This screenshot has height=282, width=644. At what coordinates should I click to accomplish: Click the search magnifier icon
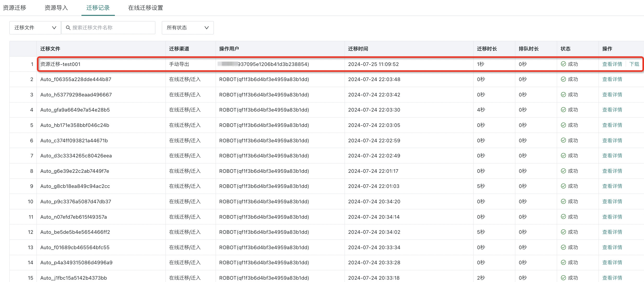pos(68,28)
